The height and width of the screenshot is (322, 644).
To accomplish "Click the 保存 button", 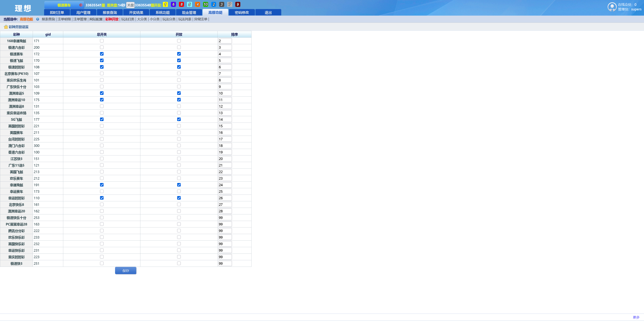I will [125, 271].
